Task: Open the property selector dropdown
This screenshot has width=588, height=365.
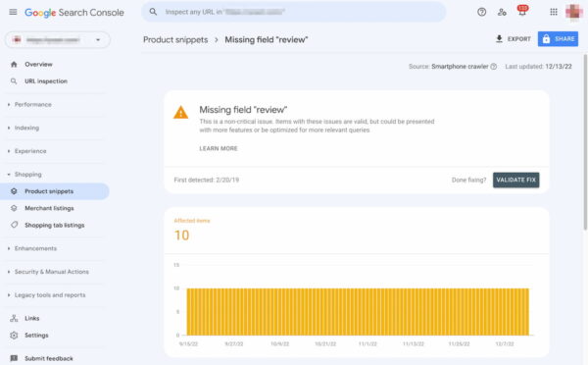Action: click(58, 40)
